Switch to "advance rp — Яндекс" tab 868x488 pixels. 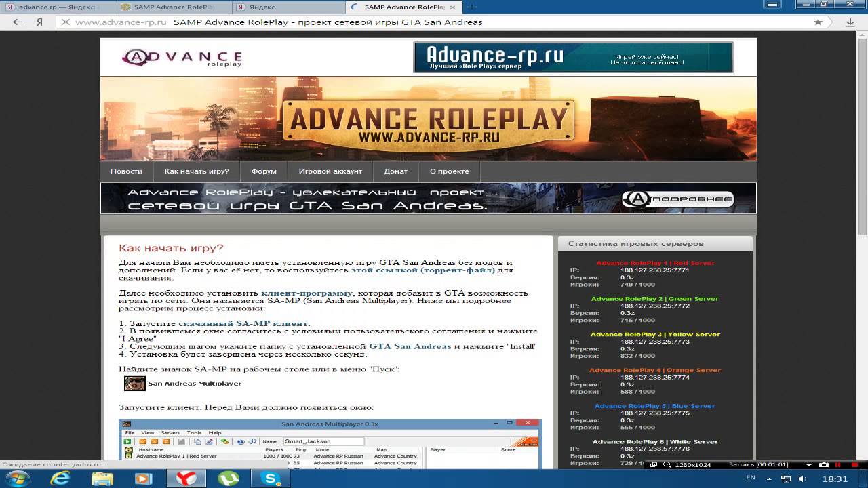[58, 7]
